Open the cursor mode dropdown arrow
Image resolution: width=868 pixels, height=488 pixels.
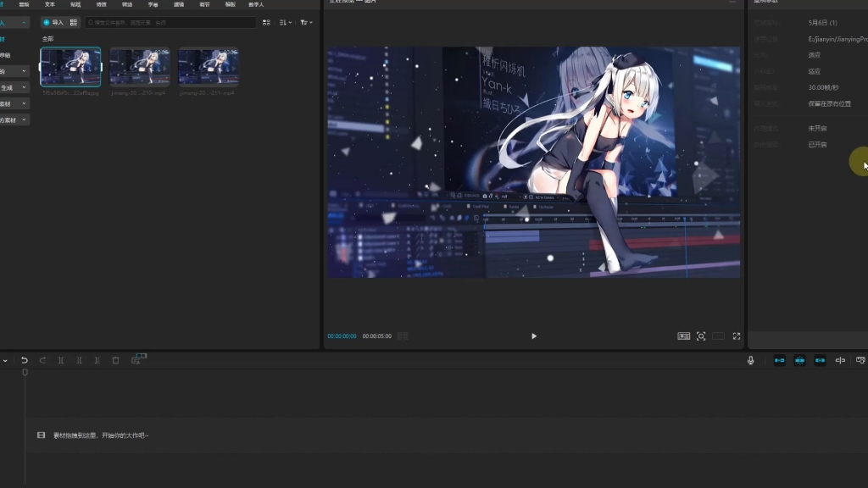click(5, 361)
